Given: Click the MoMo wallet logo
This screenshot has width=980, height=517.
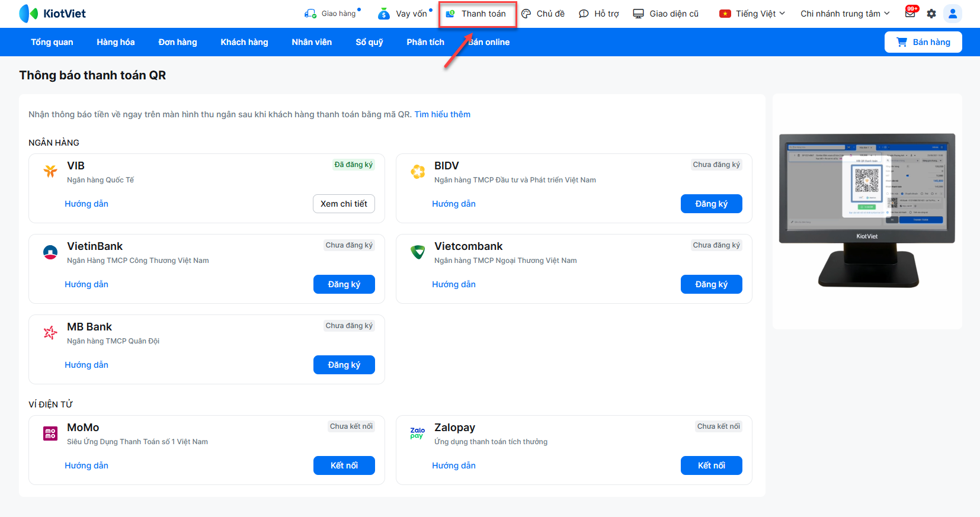Looking at the screenshot, I should coord(50,433).
